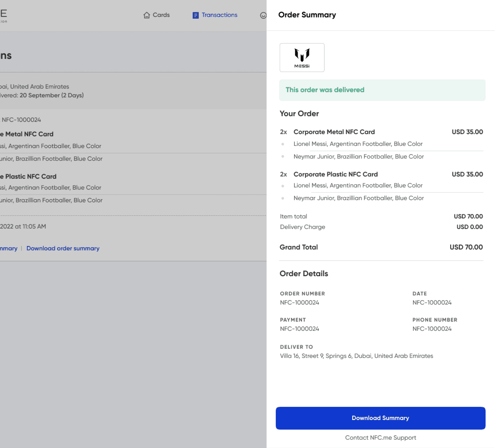Click the Order Number value NFC-1000024
Image resolution: width=498 pixels, height=448 pixels.
300,302
